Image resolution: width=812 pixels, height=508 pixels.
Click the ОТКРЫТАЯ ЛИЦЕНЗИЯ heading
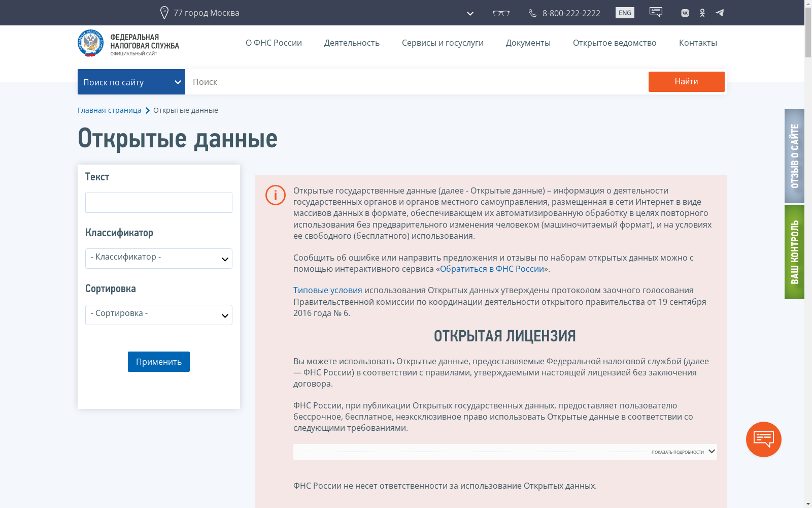[505, 336]
